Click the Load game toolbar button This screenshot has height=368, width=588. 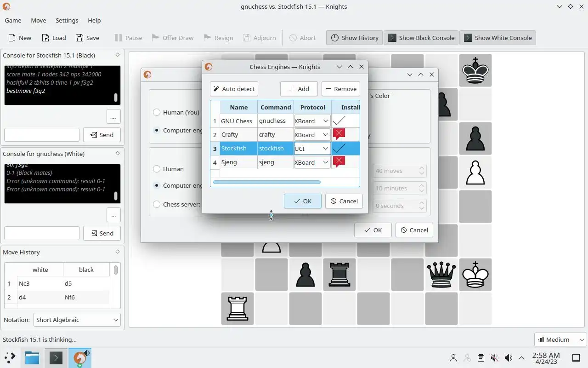54,38
